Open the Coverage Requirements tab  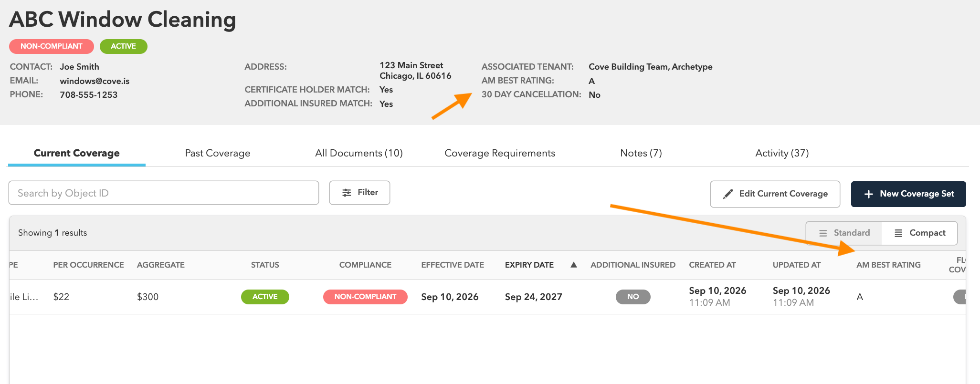point(500,153)
